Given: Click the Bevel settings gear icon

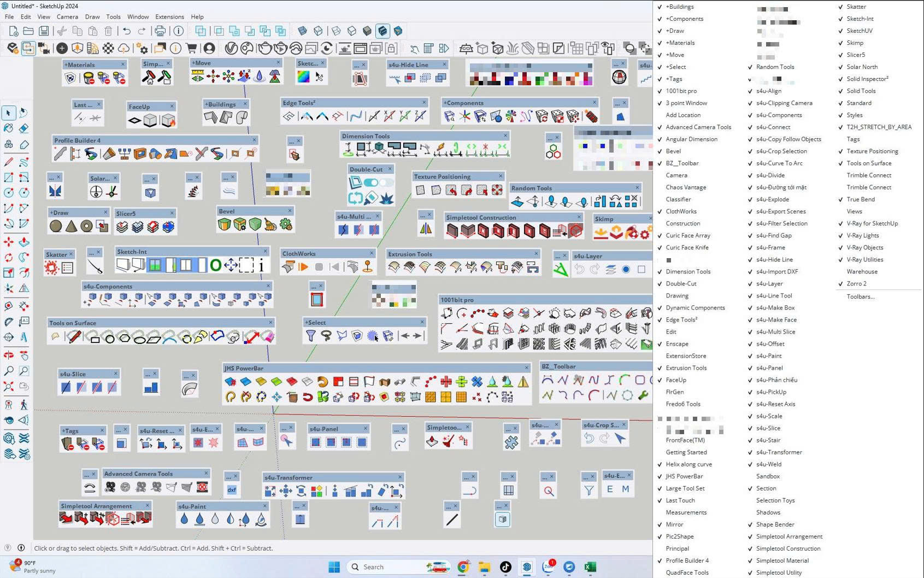Looking at the screenshot, I should (286, 224).
